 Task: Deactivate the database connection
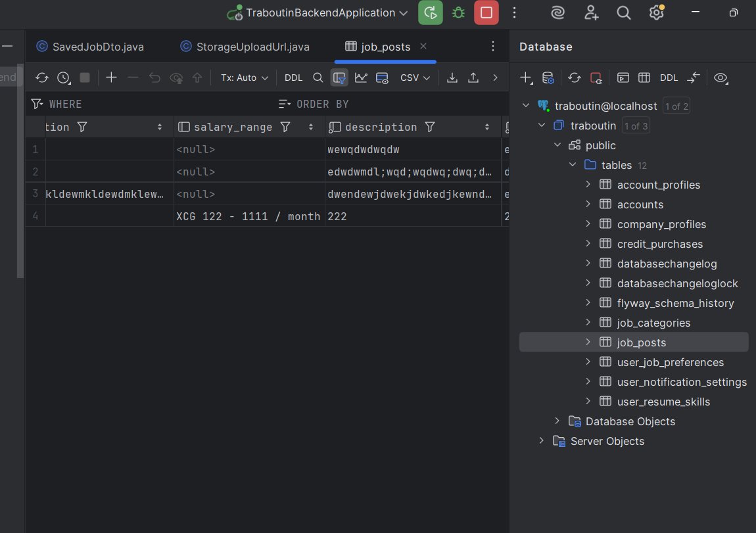(x=596, y=78)
